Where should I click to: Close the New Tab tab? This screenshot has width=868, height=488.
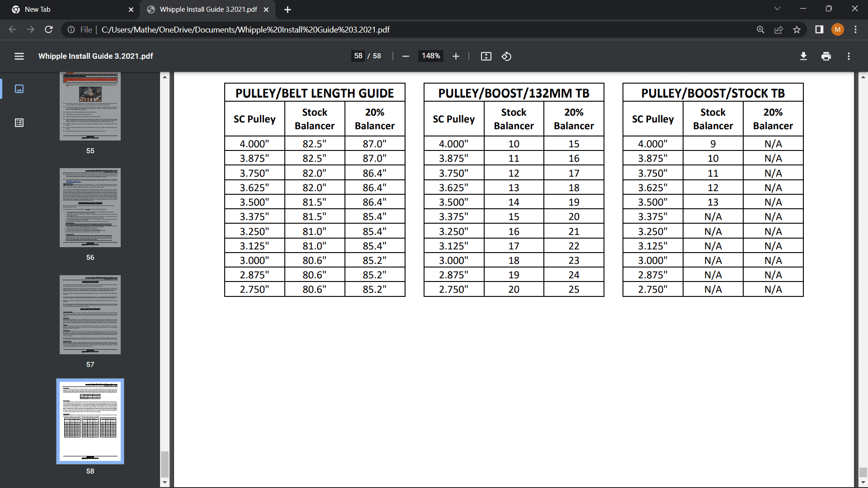(x=131, y=9)
